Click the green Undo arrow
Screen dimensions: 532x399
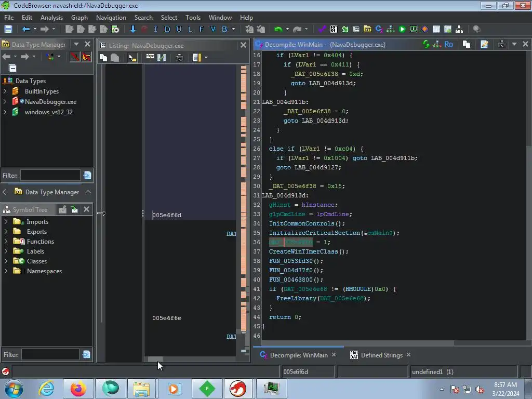click(278, 29)
